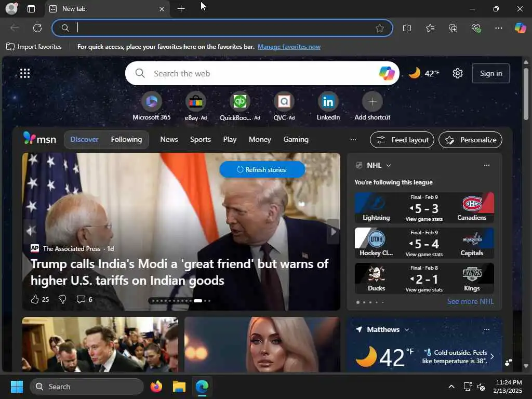This screenshot has width=532, height=399.
Task: Open the Microsoft 365 shortcut
Action: click(x=151, y=106)
